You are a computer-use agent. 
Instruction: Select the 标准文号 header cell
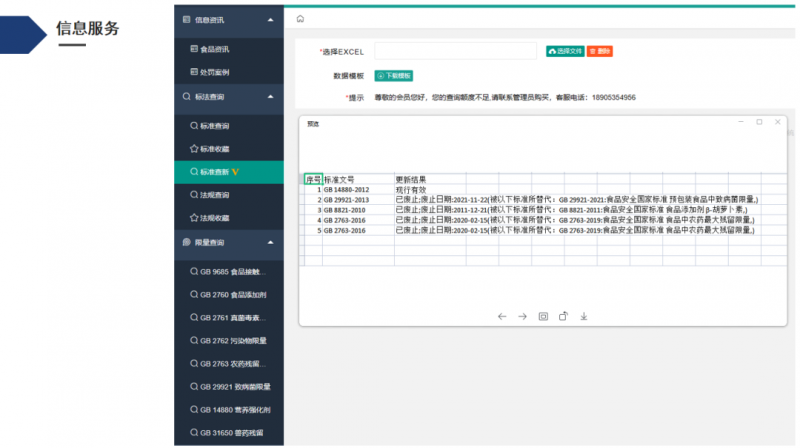coord(358,179)
